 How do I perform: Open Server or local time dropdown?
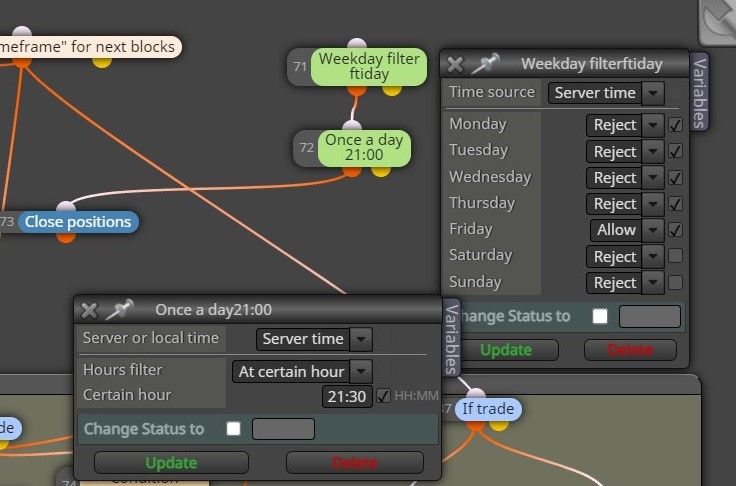pos(361,339)
